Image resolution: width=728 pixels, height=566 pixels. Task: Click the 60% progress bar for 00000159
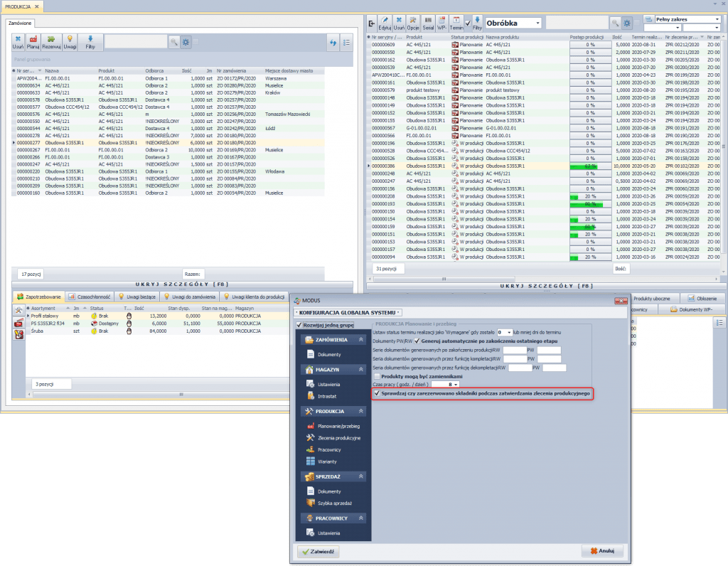(x=590, y=227)
